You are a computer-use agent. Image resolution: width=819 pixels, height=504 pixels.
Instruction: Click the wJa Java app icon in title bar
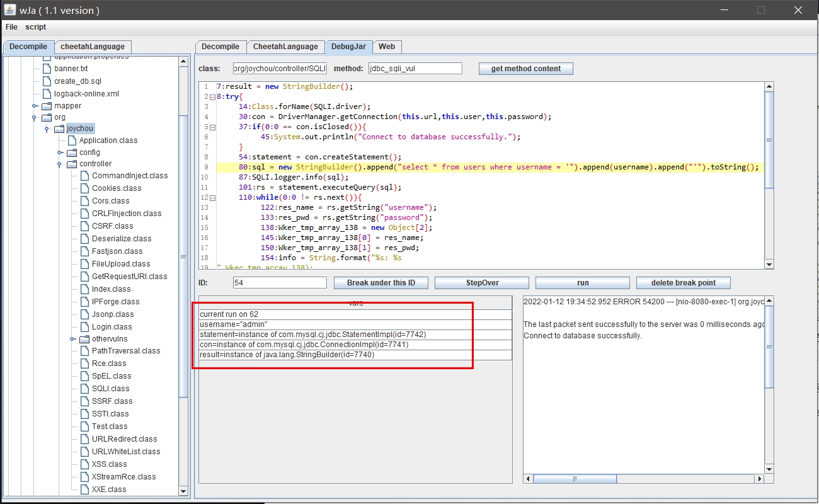pos(9,10)
